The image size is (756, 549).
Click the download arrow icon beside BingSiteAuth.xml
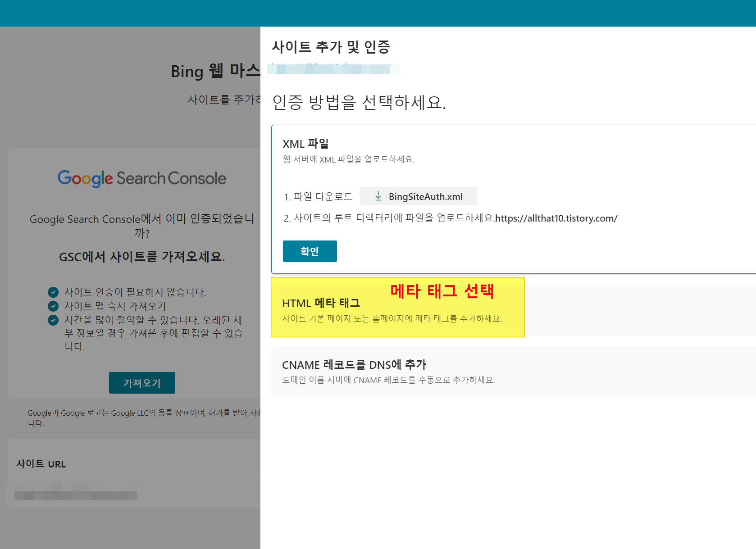pyautogui.click(x=378, y=196)
